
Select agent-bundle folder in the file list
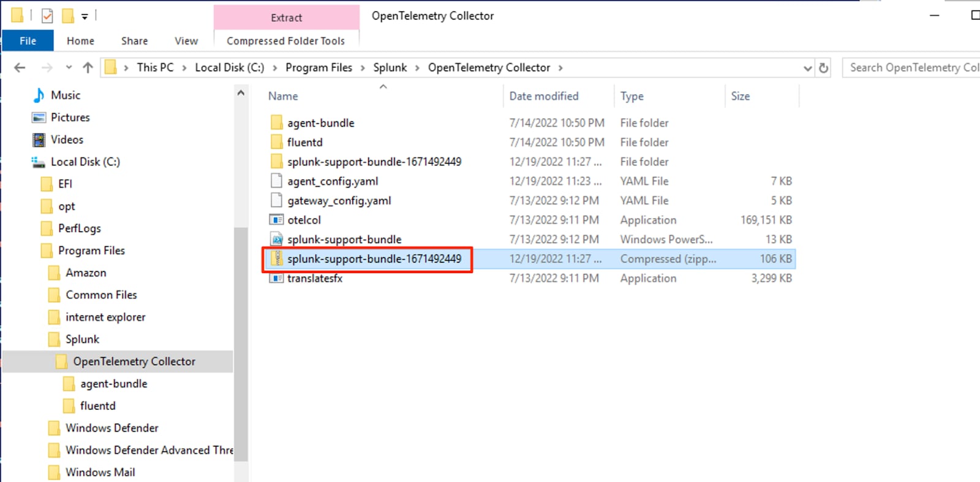[x=321, y=123]
